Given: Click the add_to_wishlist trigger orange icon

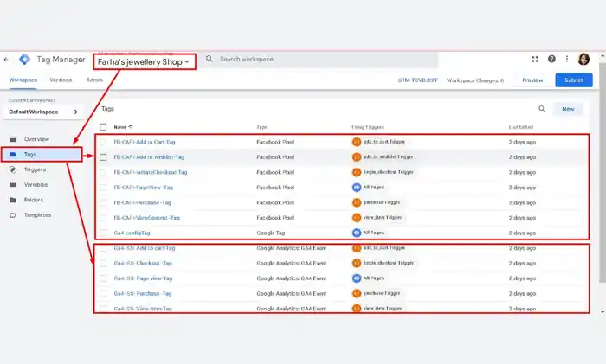Looking at the screenshot, I should [x=357, y=157].
